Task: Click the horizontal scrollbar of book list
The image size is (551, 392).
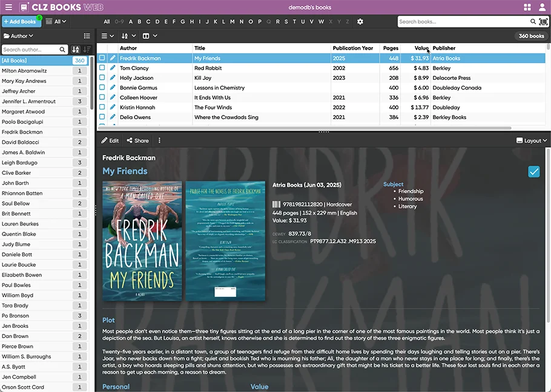Action: coord(305,128)
